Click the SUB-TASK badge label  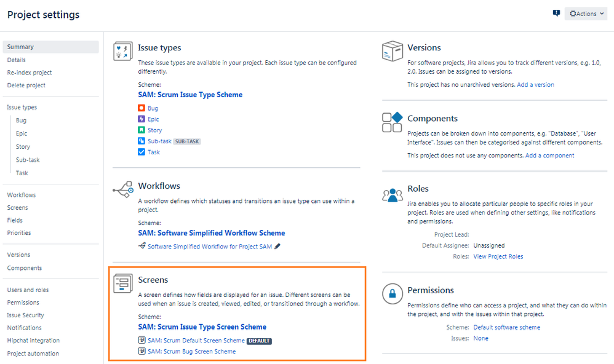187,141
